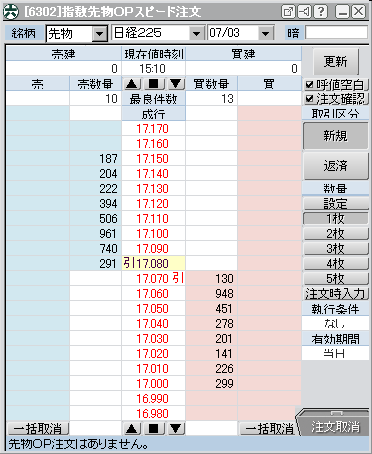This screenshot has width=372, height=454.
Task: Click the buy-side 一括取消 button
Action: click(x=267, y=428)
